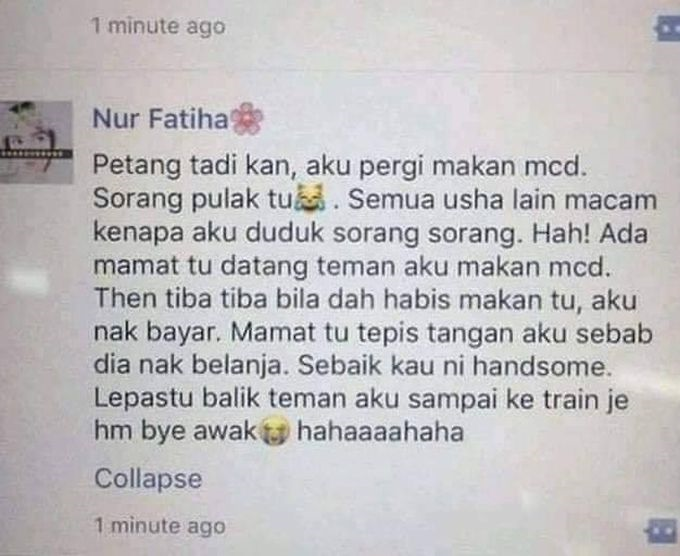680x556 pixels.
Task: Click the options icon beside the bottom timestamp
Action: coord(662,530)
